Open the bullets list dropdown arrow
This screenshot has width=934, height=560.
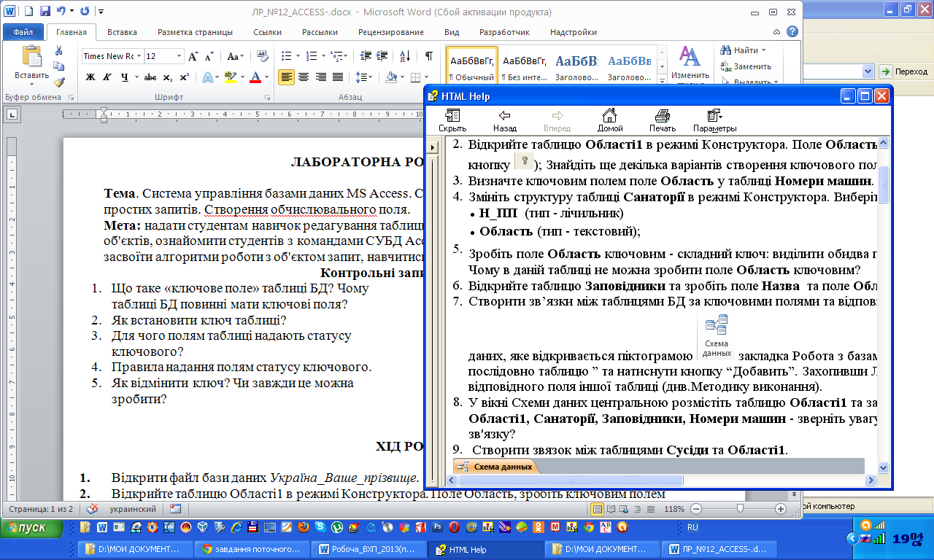[298, 56]
